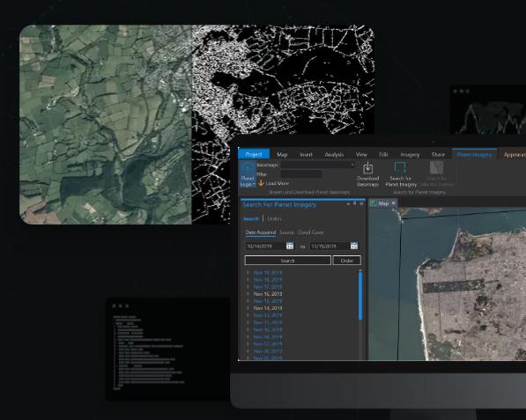Screen dimensions: 526x420
Task: Open the Analysis ribbon tab
Action: click(334, 154)
